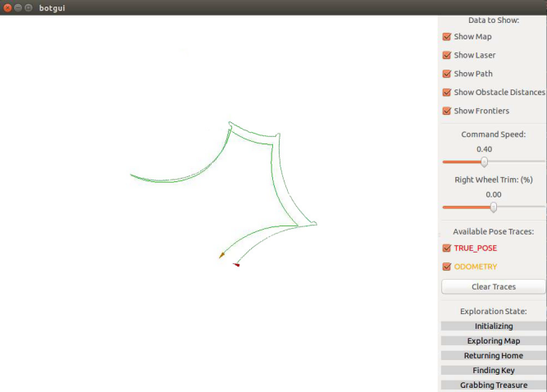Click the orange odometry robot marker
547x392 pixels.
pyautogui.click(x=221, y=256)
